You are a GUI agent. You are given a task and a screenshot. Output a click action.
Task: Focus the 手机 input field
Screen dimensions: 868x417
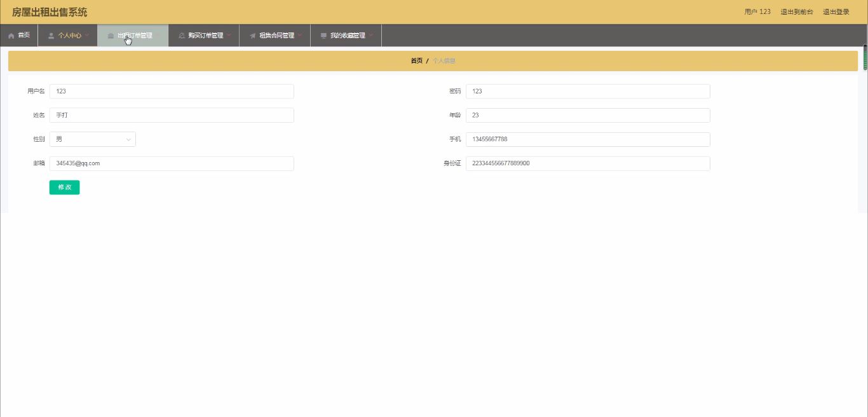[x=588, y=139]
